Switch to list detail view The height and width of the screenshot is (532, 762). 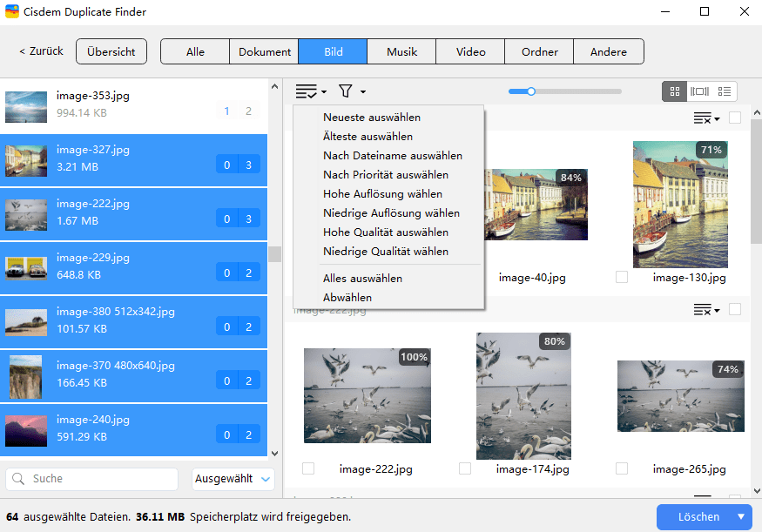[724, 91]
